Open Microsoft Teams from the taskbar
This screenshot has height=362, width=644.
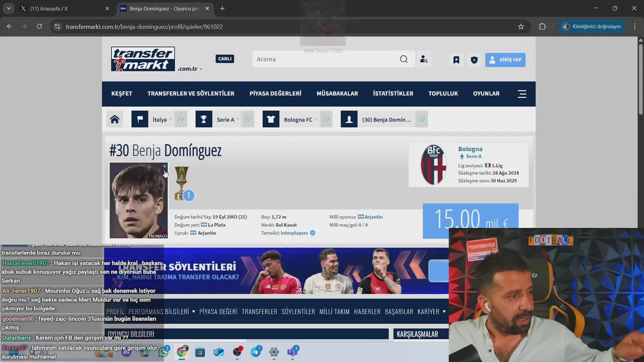292,352
